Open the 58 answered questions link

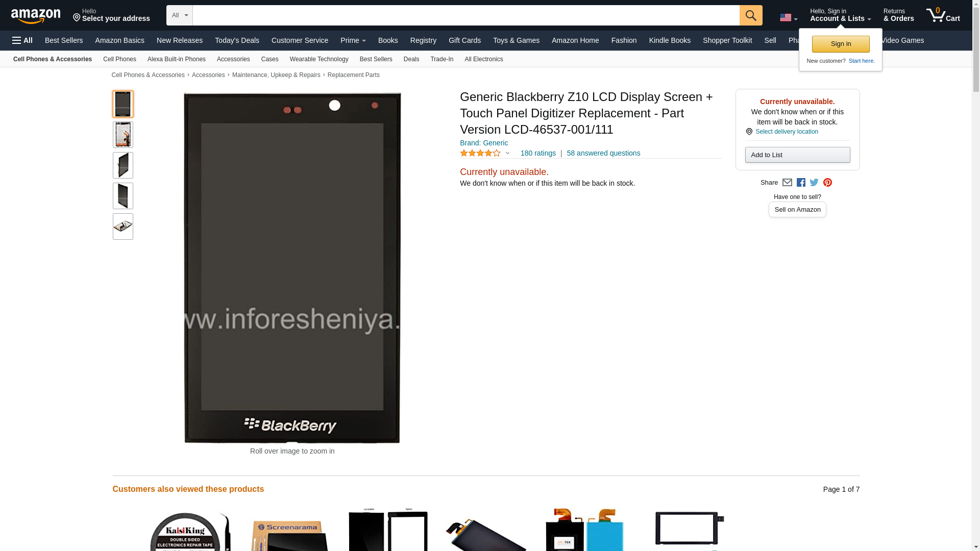tap(603, 153)
